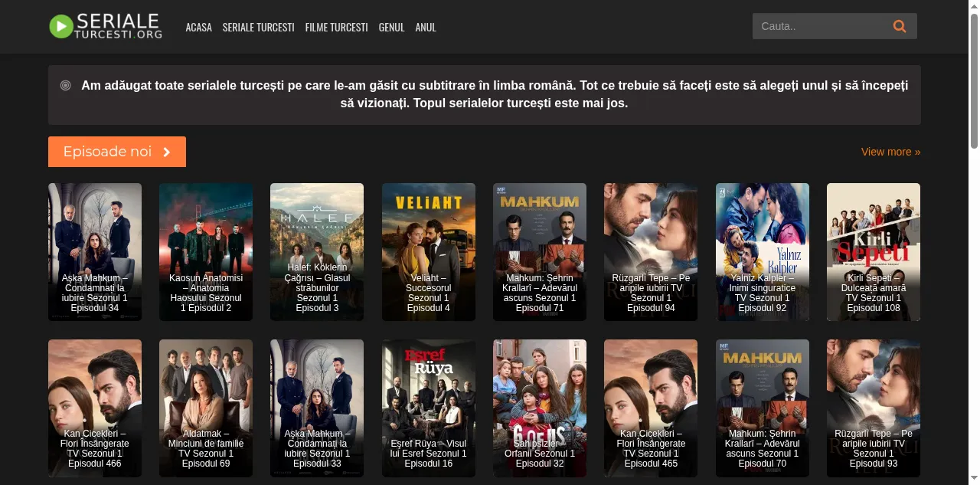
Task: Open Halef: Köklerin Çağrısı Episodul 3 card
Action: coord(317,252)
